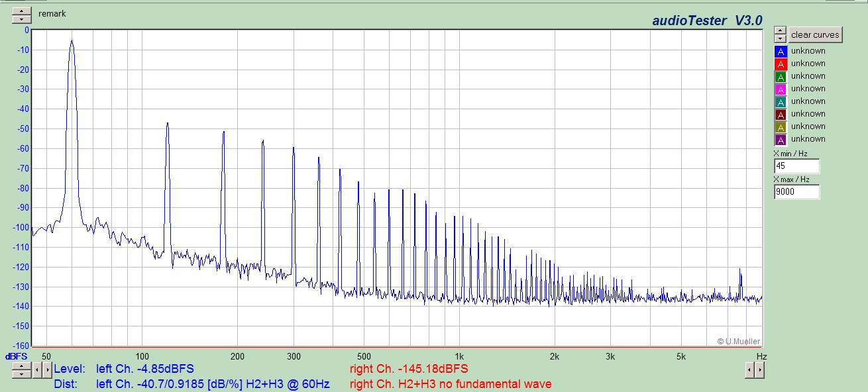Click the dBFS axis unit label
The width and height of the screenshot is (868, 392).
click(17, 356)
